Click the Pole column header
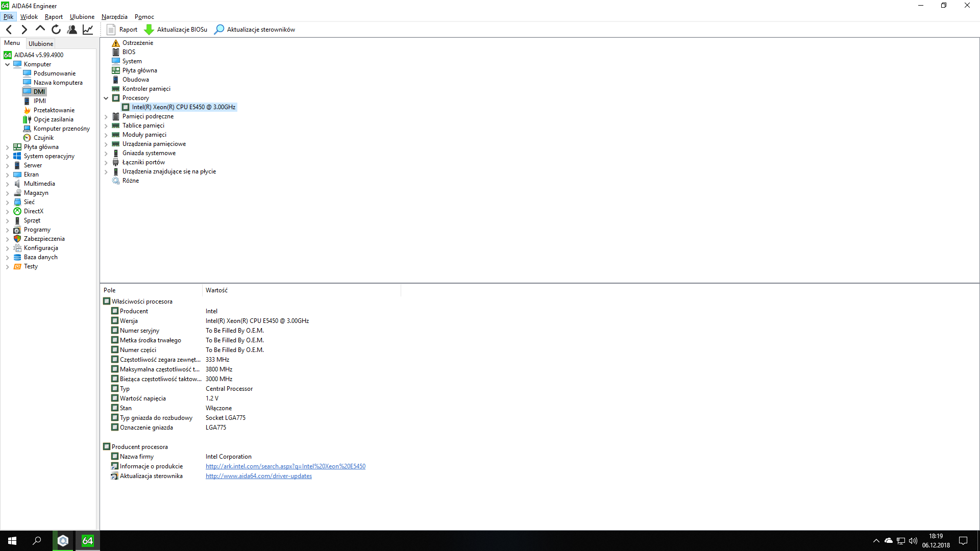The width and height of the screenshot is (980, 551). 151,290
